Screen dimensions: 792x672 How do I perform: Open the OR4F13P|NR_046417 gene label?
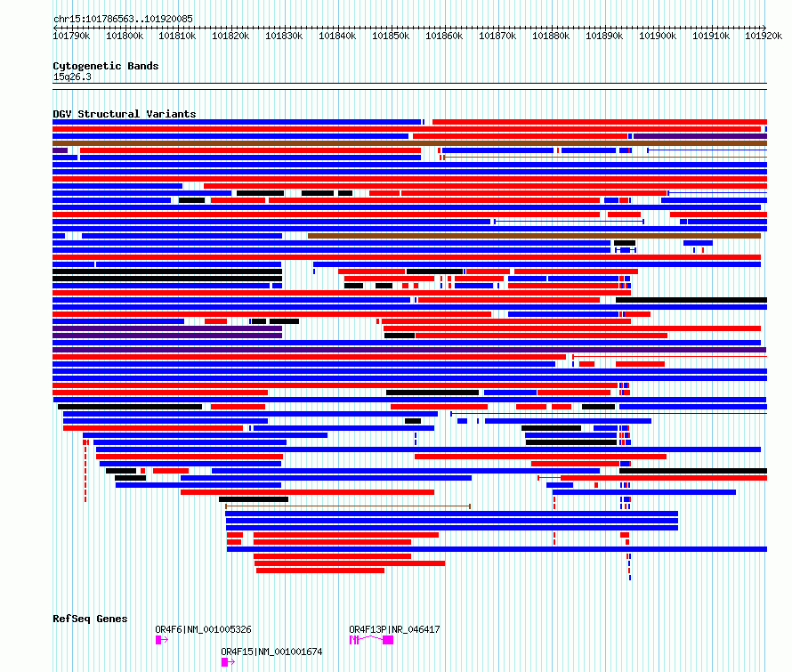click(x=394, y=629)
